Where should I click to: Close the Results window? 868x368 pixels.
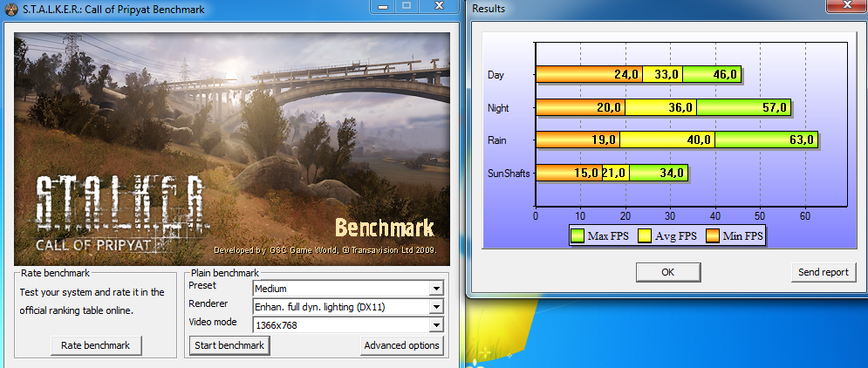(847, 5)
